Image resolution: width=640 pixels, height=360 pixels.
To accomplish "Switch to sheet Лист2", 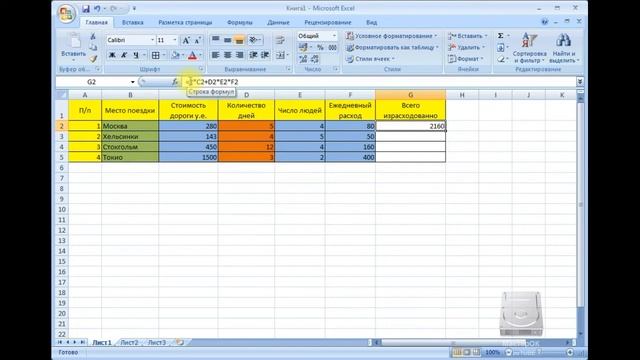I will tap(129, 343).
